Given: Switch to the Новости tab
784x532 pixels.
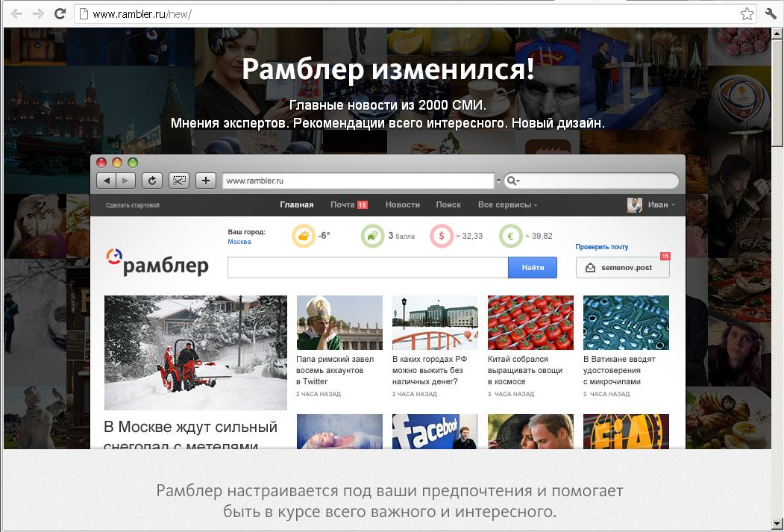Looking at the screenshot, I should point(402,204).
